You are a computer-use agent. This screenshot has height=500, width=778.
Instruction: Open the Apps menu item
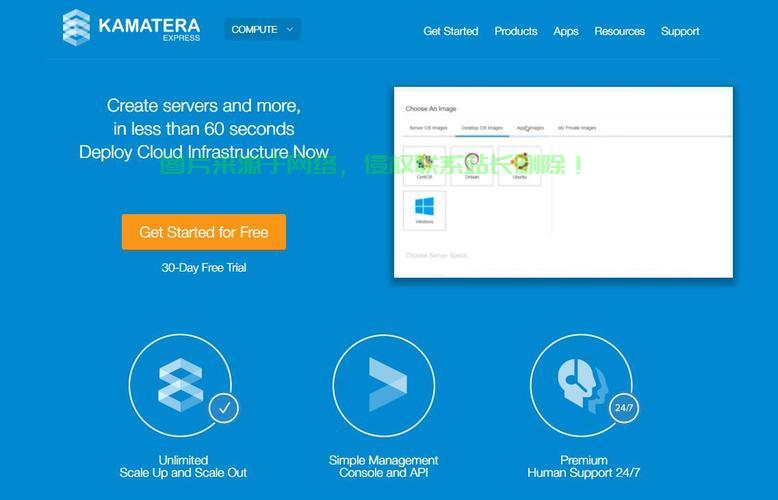[566, 31]
